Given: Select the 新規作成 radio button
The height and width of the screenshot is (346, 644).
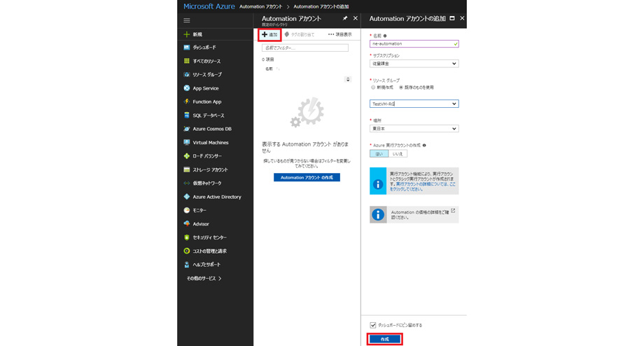Looking at the screenshot, I should 373,88.
